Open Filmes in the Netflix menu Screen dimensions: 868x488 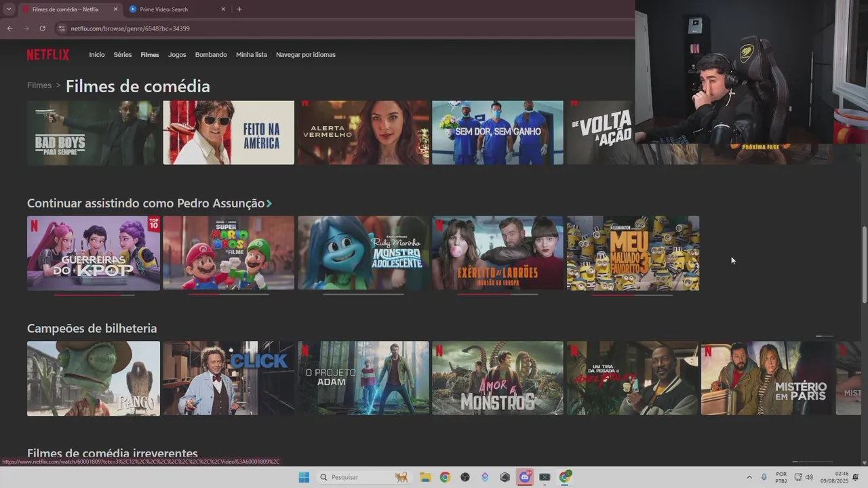pos(150,55)
